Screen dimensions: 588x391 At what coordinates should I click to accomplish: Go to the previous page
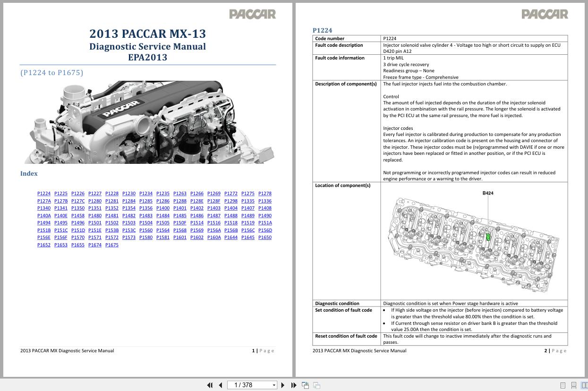[220, 385]
